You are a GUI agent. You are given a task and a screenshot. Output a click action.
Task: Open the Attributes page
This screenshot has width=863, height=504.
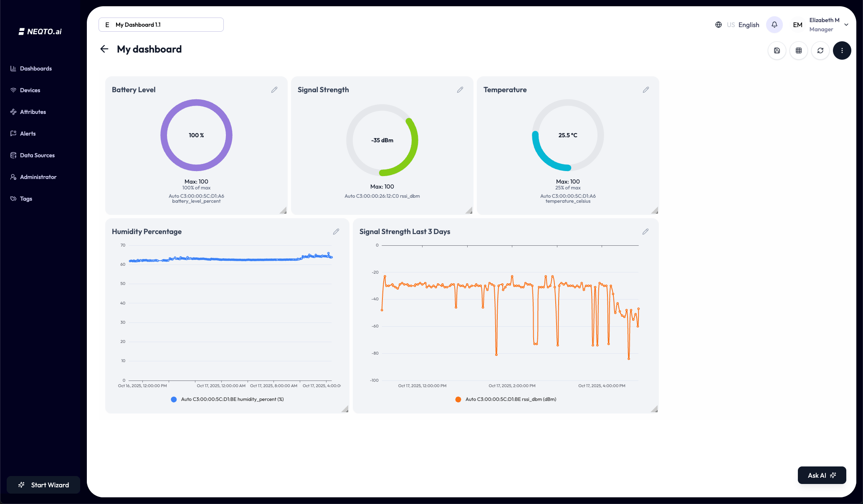[x=33, y=111]
